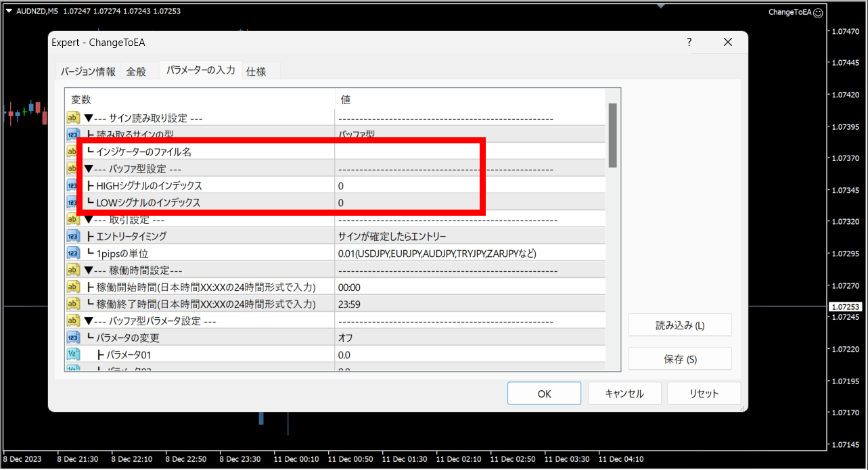Click the ab icon beside バッファ型パラメータ設定 row
The image size is (868, 470).
(73, 321)
